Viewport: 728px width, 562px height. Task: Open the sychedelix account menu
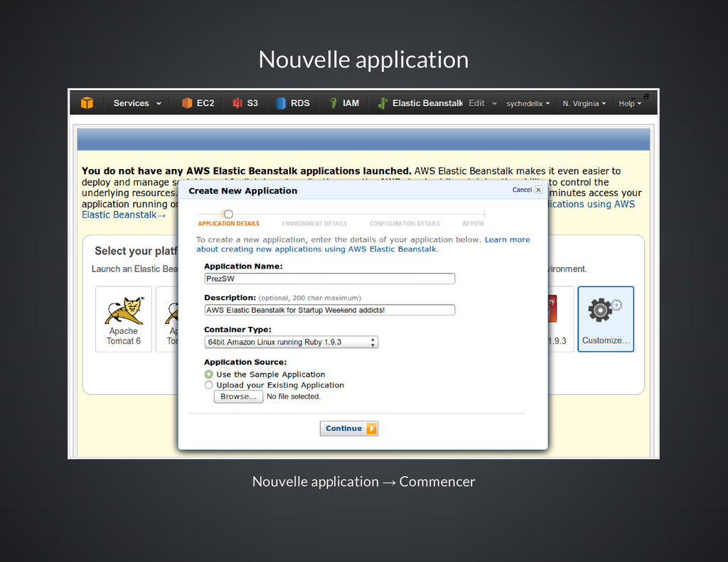[x=528, y=104]
